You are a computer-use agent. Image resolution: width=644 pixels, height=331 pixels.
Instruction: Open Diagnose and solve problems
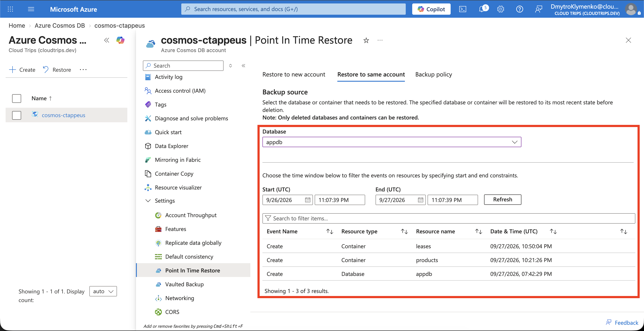tap(191, 118)
